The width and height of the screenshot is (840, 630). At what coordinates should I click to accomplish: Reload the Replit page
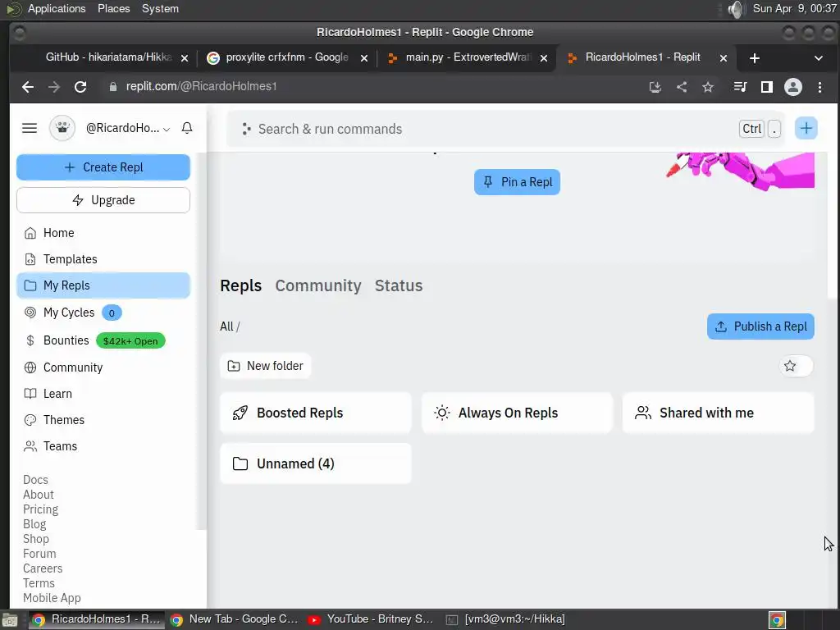click(x=80, y=87)
